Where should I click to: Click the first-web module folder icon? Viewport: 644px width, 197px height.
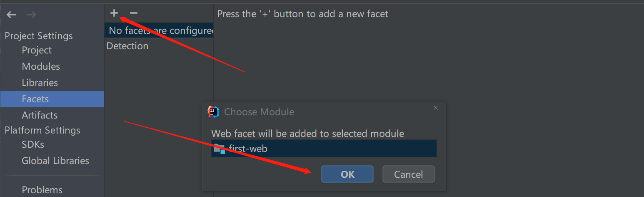219,149
